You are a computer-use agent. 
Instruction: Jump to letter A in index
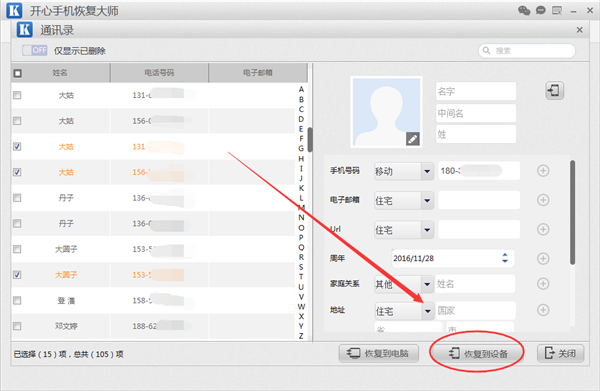click(x=301, y=89)
